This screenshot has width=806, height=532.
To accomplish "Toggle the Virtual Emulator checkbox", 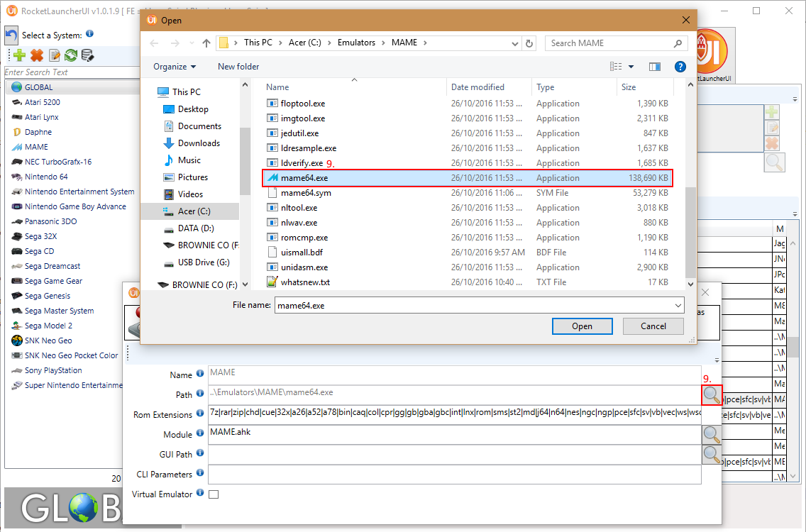I will click(x=214, y=494).
